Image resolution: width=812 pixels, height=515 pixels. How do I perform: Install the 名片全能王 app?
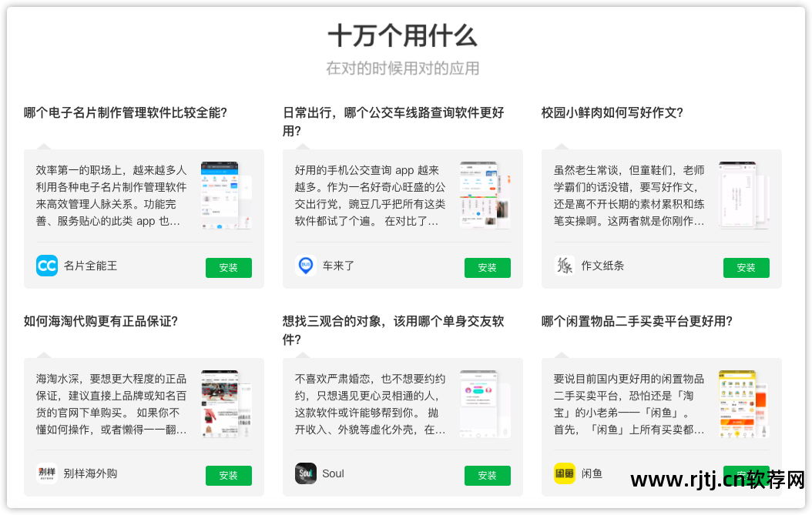228,268
